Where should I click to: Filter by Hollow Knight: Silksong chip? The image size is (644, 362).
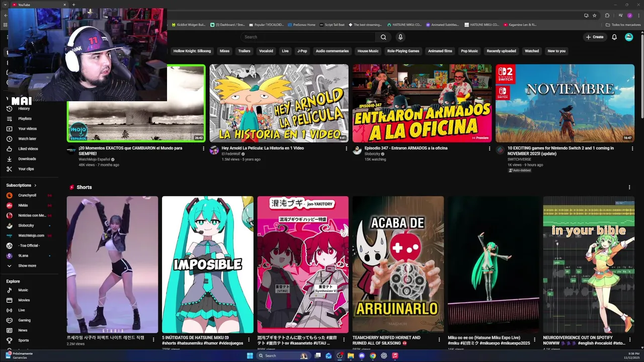click(192, 51)
